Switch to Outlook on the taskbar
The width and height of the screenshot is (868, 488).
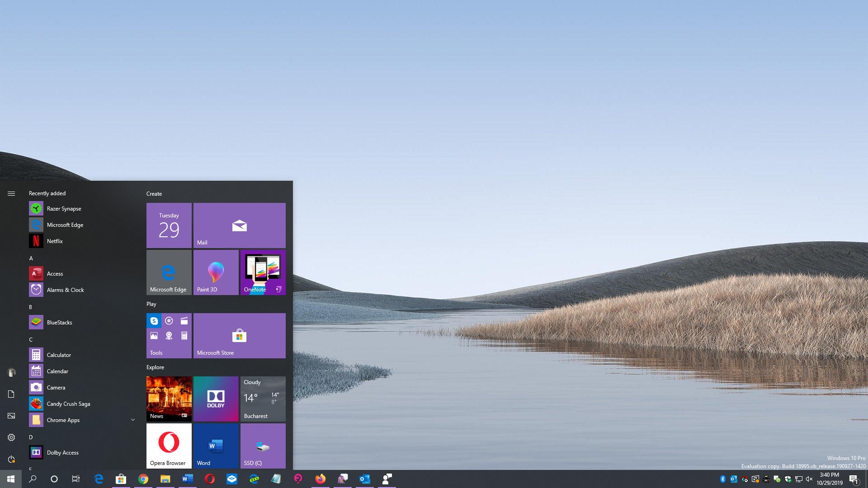click(x=365, y=479)
